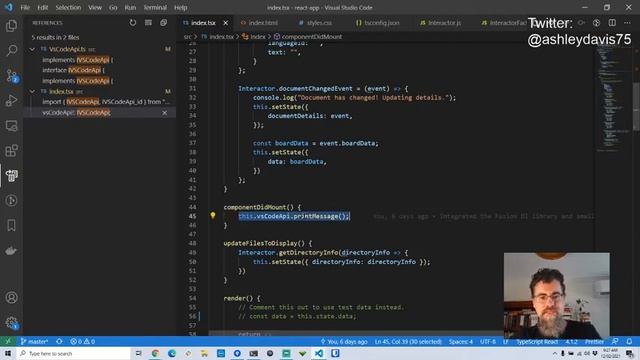Open problems via errors and warnings count
This screenshot has height=360, width=640.
point(82,341)
